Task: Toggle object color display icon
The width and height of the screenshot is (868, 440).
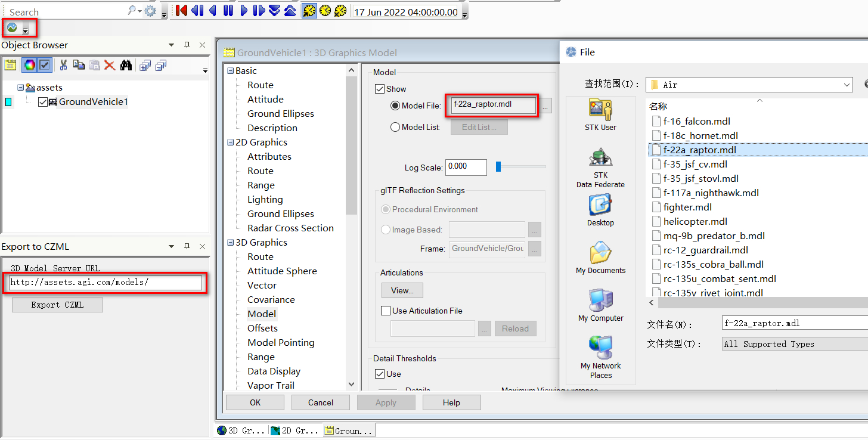Action: click(29, 65)
